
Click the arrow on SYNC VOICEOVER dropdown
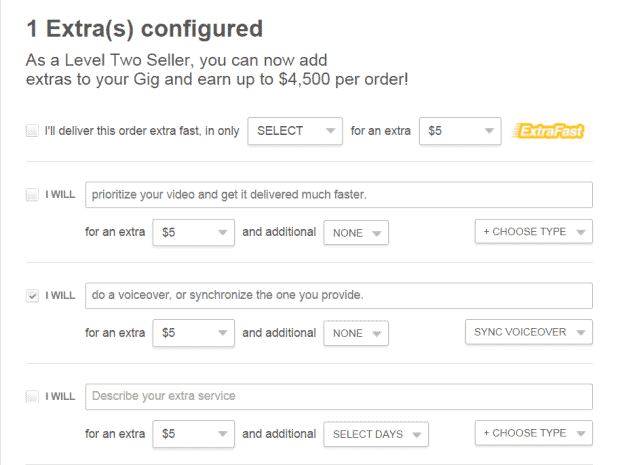[x=580, y=333]
